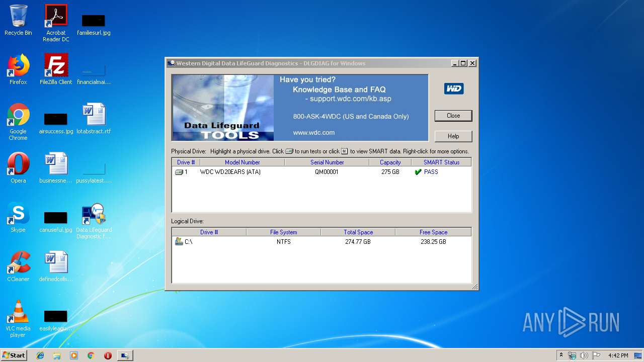This screenshot has height=362, width=644.
Task: Open Google Chrome desktop shortcut
Action: click(x=18, y=122)
